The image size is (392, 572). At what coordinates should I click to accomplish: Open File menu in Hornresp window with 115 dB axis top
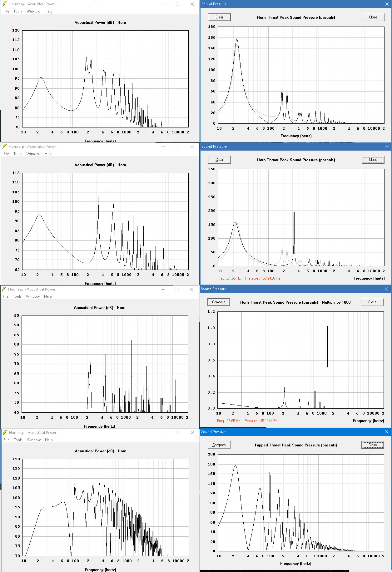click(x=6, y=154)
